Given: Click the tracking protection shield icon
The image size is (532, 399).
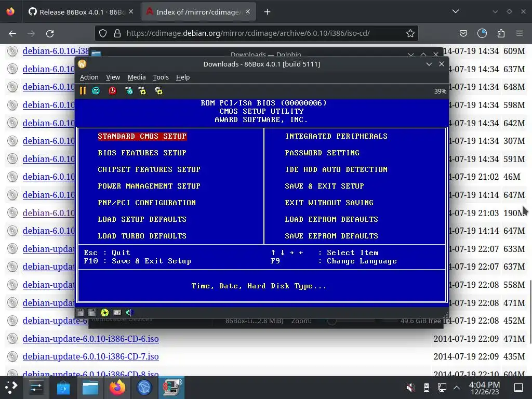Looking at the screenshot, I should [103, 33].
